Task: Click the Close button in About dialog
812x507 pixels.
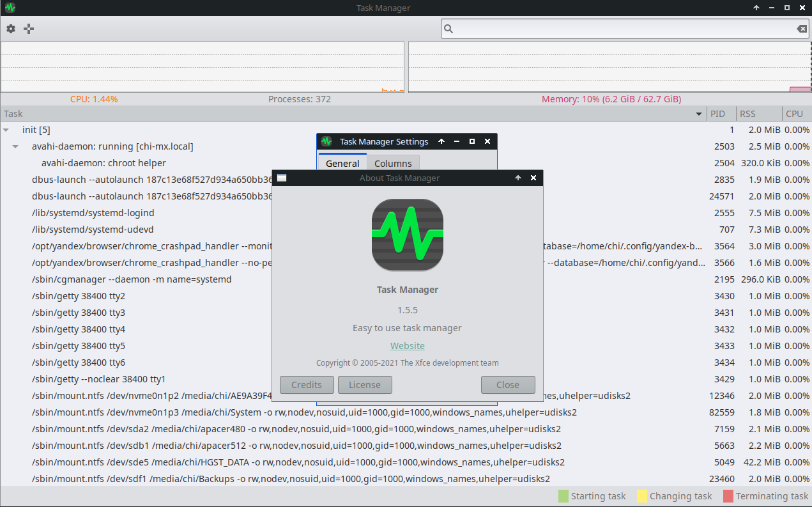Action: coord(508,384)
